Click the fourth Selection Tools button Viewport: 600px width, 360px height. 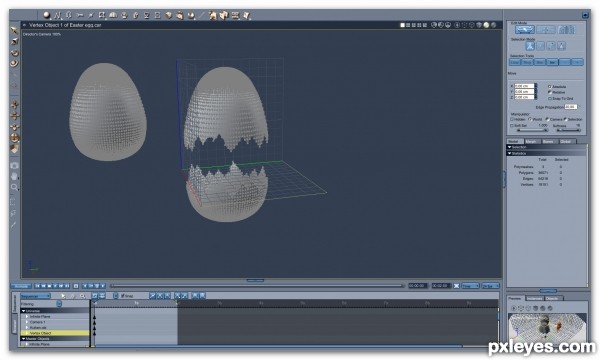(552, 62)
